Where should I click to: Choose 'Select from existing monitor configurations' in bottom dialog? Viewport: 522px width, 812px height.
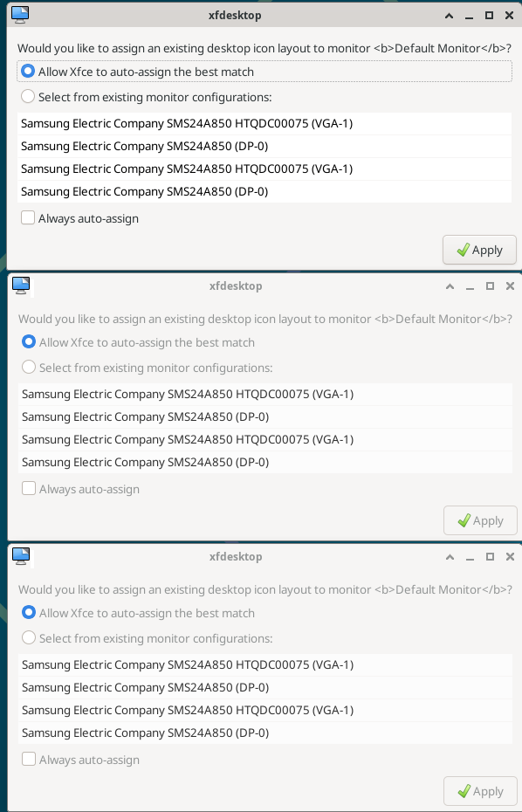[29, 638]
